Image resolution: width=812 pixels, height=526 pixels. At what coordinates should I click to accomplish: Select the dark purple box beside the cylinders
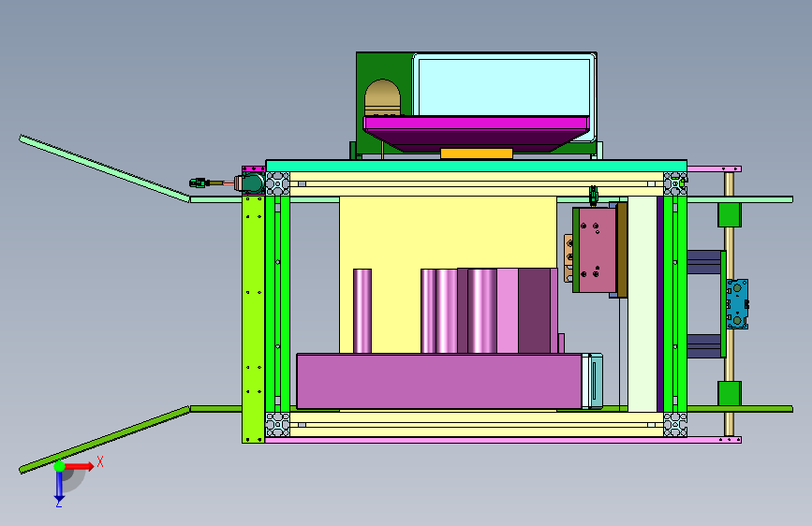point(534,311)
